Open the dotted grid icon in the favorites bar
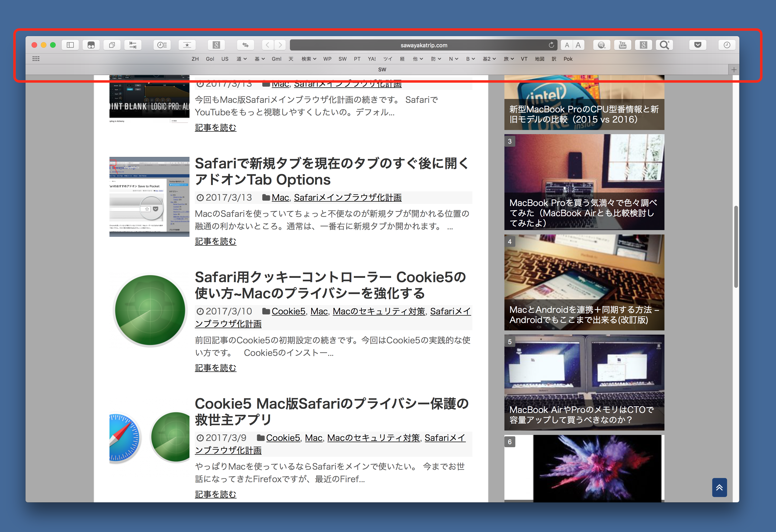Image resolution: width=776 pixels, height=532 pixels. 36,59
